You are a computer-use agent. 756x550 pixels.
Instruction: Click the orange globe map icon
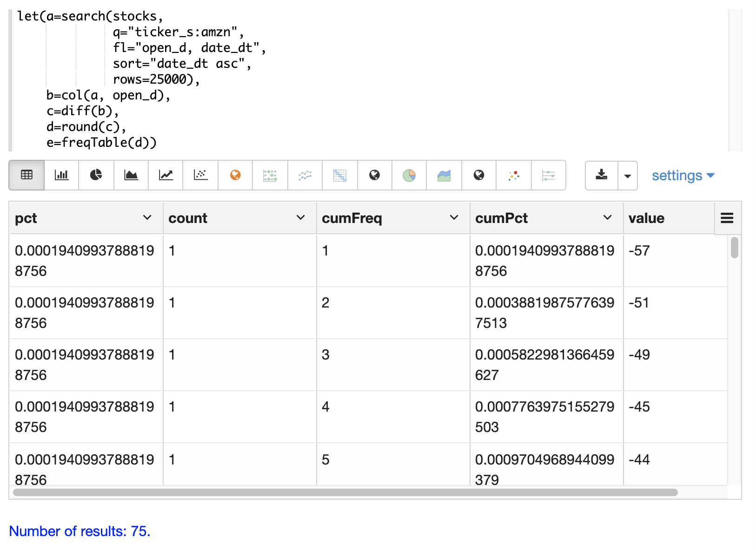pos(235,175)
